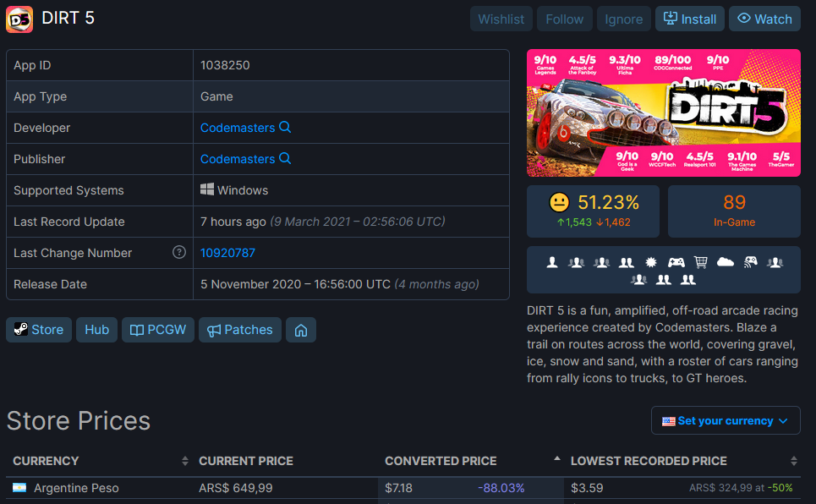Image resolution: width=816 pixels, height=504 pixels.
Task: Click the App ID value 1038250
Action: pyautogui.click(x=225, y=65)
